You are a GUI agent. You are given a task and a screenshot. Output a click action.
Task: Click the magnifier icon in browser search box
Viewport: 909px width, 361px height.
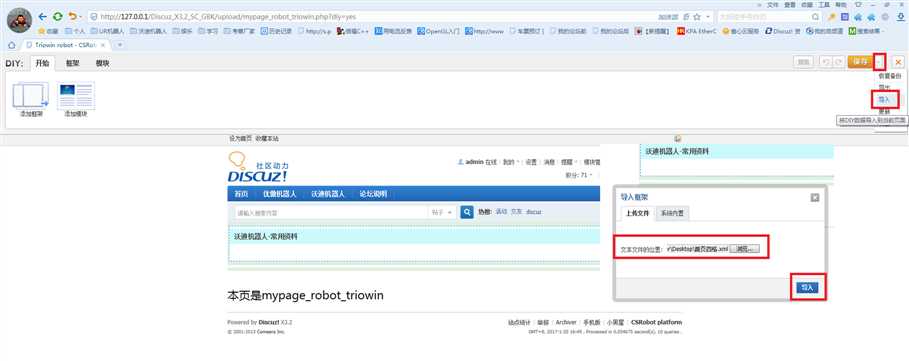pos(815,17)
